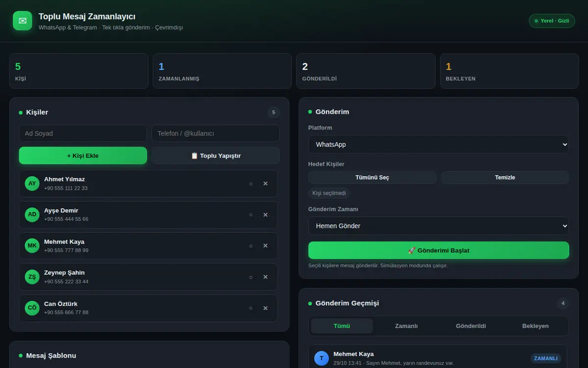Click the Bekleyen stat card showing 1
Screen dimensions: 588x368
(x=509, y=71)
